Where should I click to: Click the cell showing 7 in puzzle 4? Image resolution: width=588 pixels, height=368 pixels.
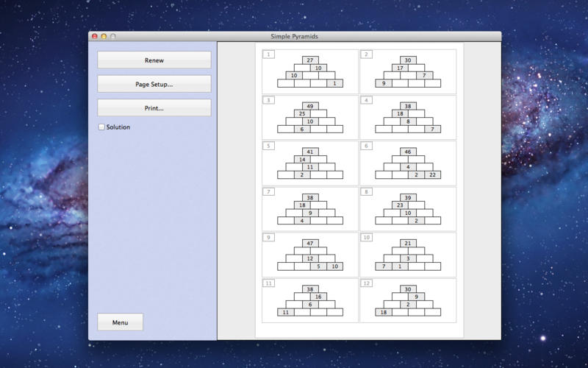click(432, 129)
